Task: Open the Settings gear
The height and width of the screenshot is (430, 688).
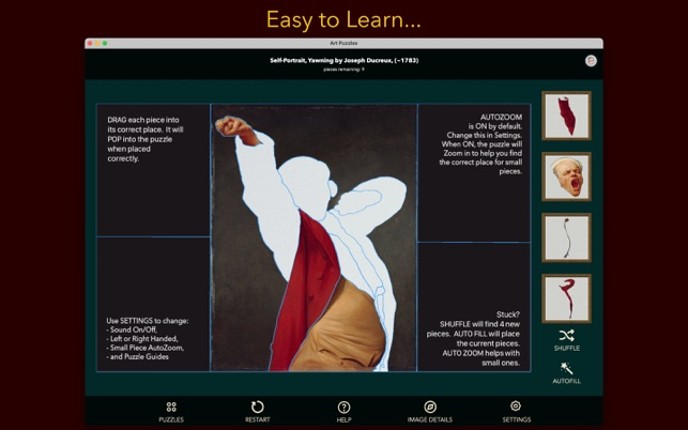Action: tap(516, 410)
